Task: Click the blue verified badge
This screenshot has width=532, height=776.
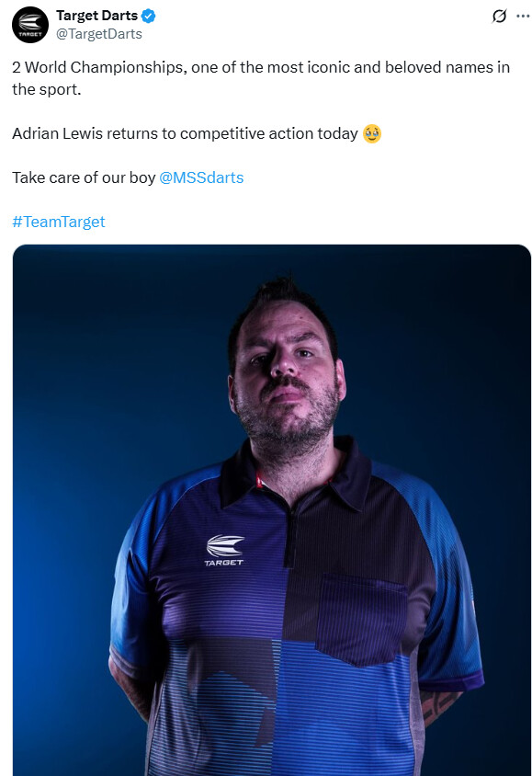Action: 148,16
